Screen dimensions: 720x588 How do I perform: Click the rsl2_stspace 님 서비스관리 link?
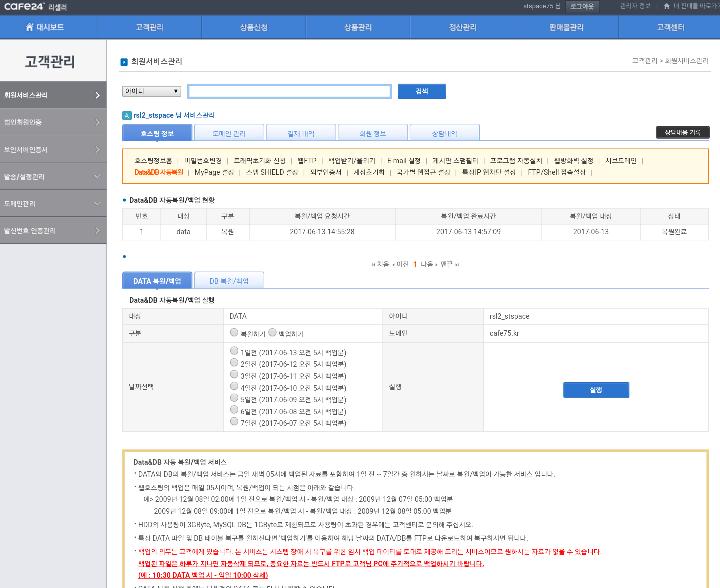click(x=174, y=115)
